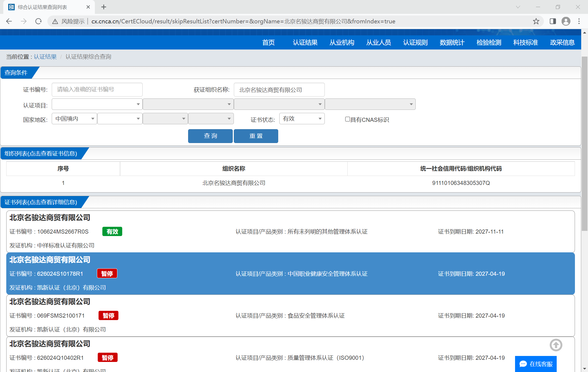Open certificate 069FSMS2100171 details
The width and height of the screenshot is (588, 372).
290,316
